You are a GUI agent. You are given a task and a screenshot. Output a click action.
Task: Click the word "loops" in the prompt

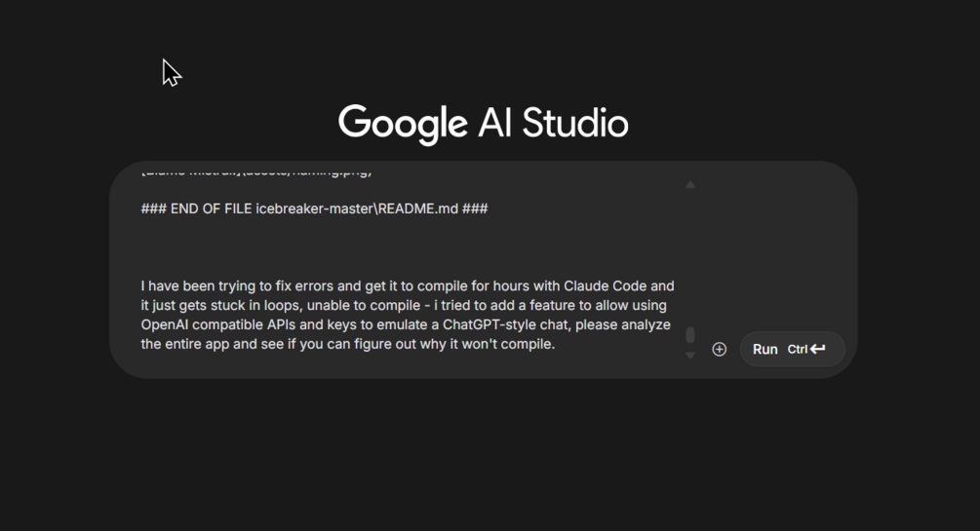pyautogui.click(x=282, y=305)
